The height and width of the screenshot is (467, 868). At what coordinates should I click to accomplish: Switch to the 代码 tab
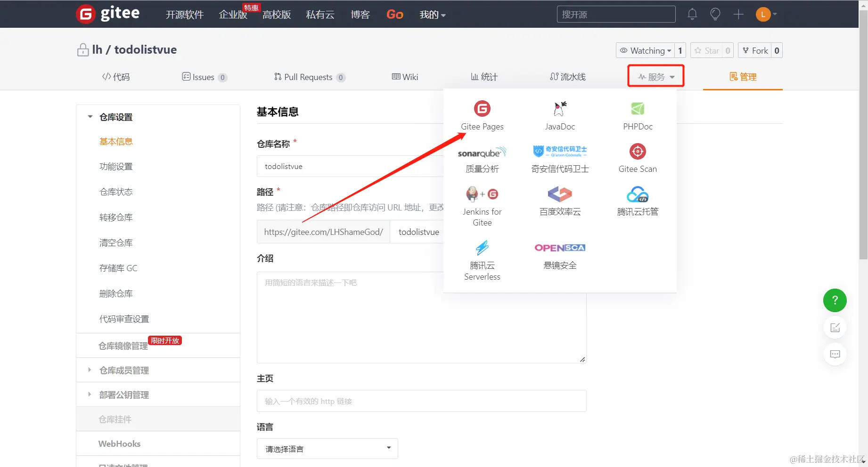click(116, 77)
